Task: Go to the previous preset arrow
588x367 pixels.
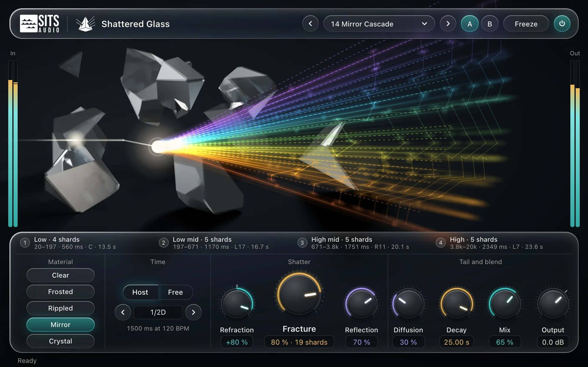Action: tap(310, 24)
